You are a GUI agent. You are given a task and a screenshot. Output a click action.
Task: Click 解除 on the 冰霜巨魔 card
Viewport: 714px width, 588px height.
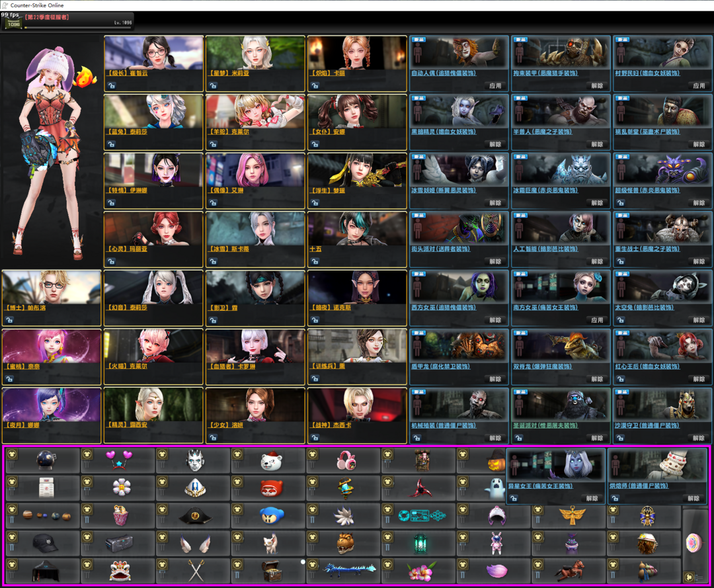click(597, 202)
